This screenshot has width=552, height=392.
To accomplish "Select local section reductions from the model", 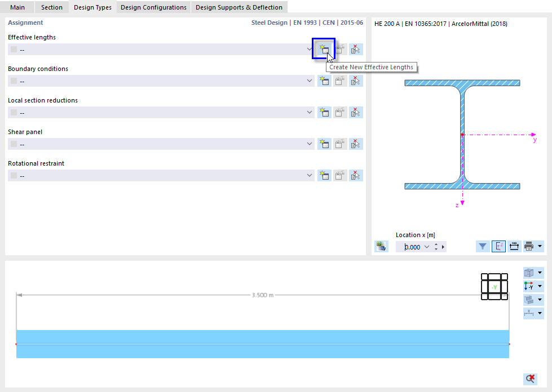I will 356,113.
